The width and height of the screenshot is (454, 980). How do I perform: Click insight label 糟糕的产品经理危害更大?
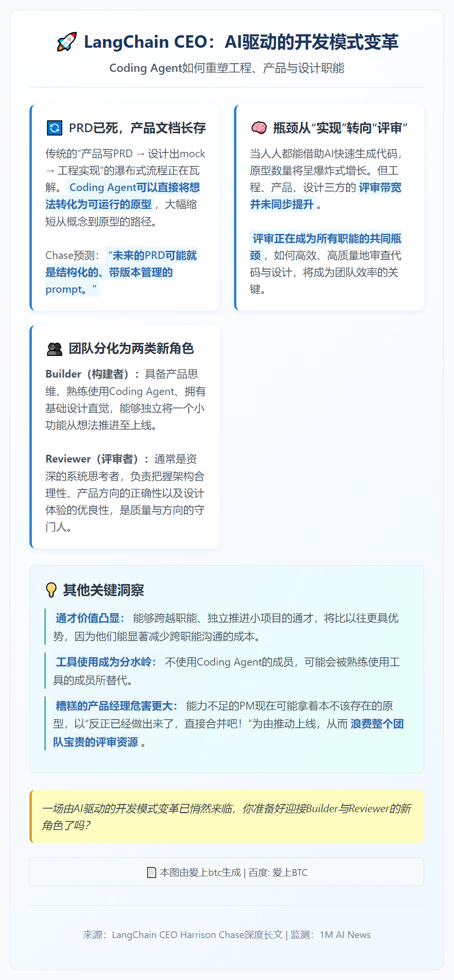[116, 706]
